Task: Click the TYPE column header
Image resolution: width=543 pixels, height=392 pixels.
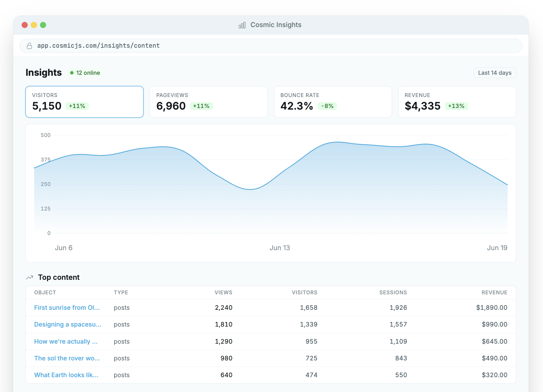Action: click(121, 292)
